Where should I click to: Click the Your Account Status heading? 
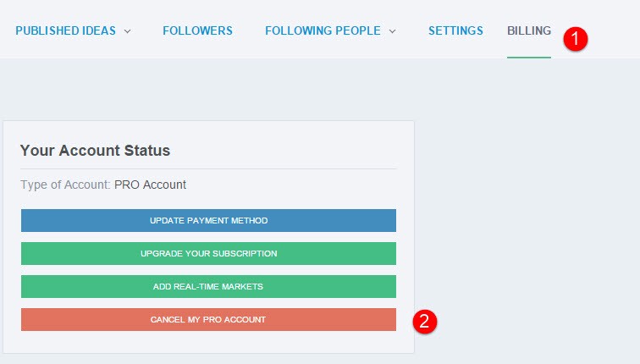click(x=95, y=150)
